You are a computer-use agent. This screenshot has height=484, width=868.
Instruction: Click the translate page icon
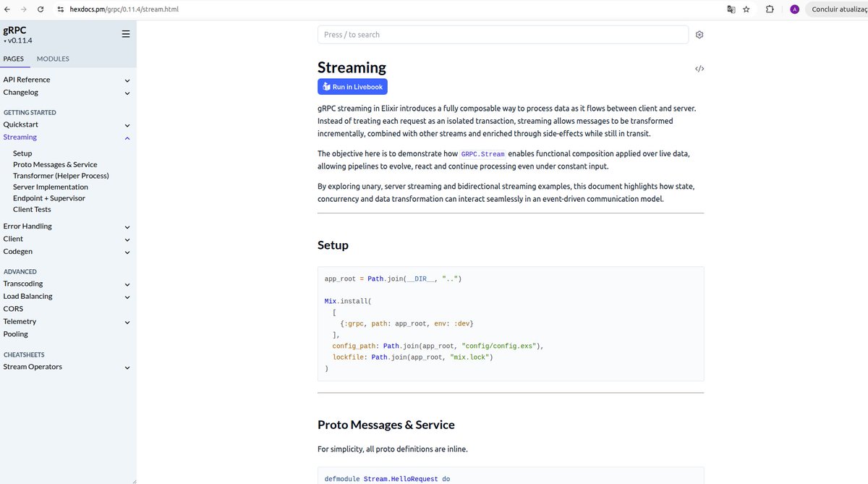click(731, 9)
